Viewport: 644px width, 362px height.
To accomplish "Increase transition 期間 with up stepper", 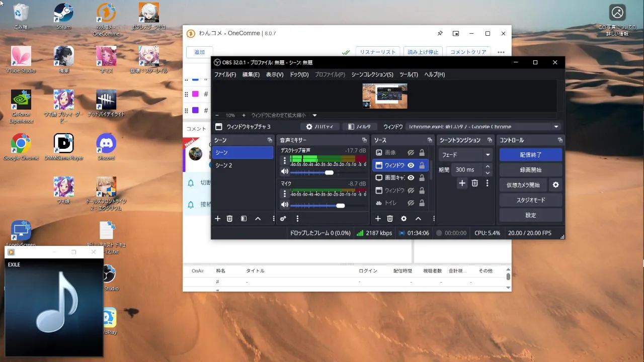I will pos(487,167).
